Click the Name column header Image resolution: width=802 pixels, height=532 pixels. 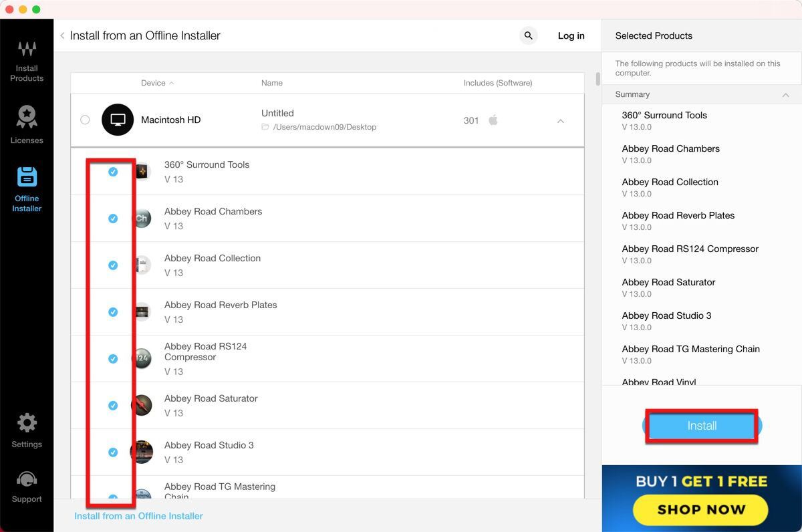click(272, 83)
